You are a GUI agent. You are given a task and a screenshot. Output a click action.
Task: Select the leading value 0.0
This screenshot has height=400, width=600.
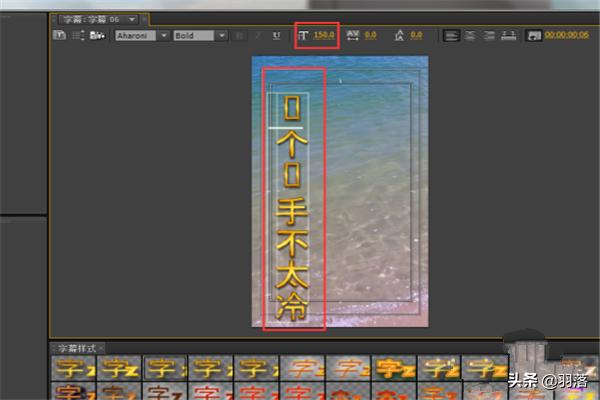point(416,35)
